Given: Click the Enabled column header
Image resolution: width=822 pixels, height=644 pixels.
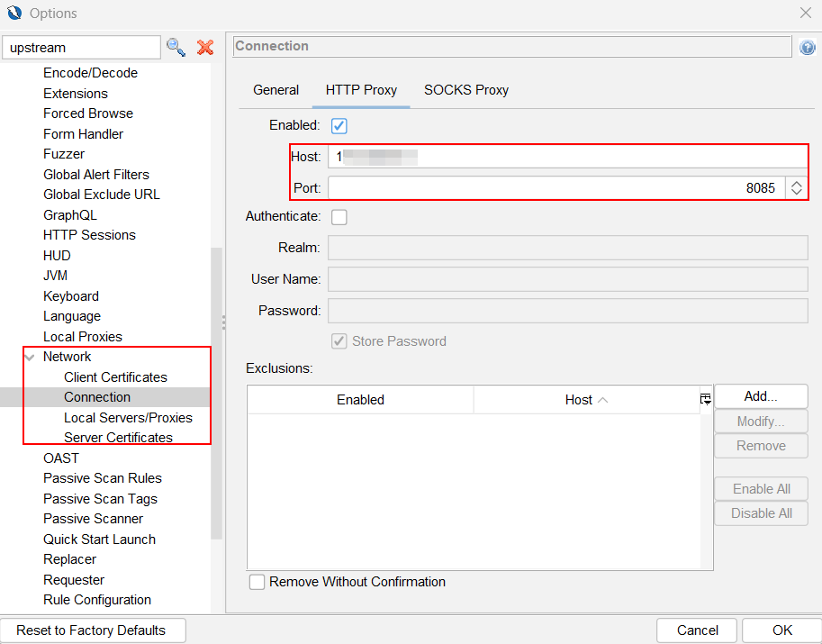Looking at the screenshot, I should (360, 400).
